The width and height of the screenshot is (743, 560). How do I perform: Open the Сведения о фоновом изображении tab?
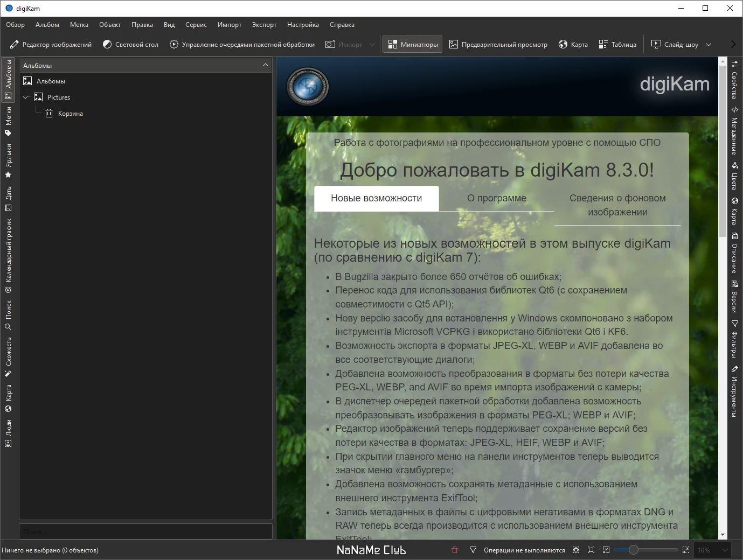[x=617, y=205]
